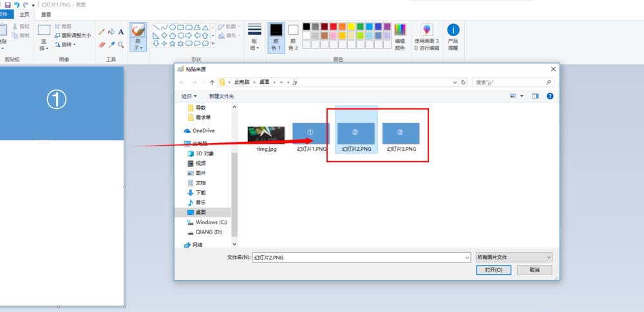Viewport: 644px width, 312px height.
Task: Select Windows (C:) drive in navigation pane
Action: coord(207,222)
